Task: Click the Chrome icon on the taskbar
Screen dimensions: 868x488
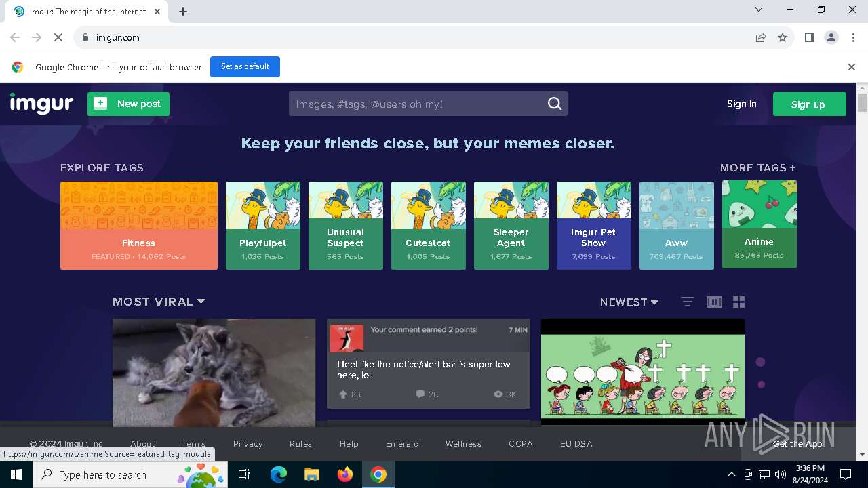Action: 378,474
